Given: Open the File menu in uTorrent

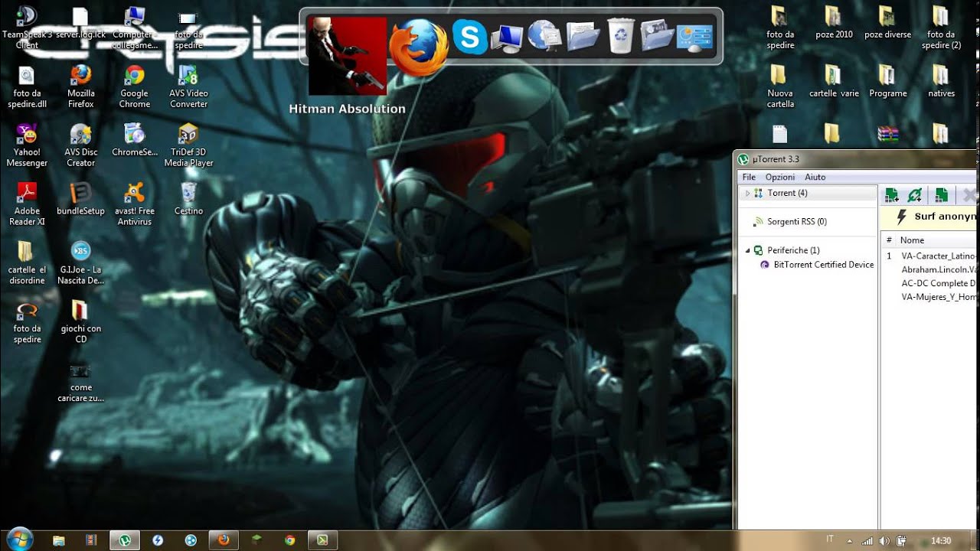Looking at the screenshot, I should (x=749, y=177).
